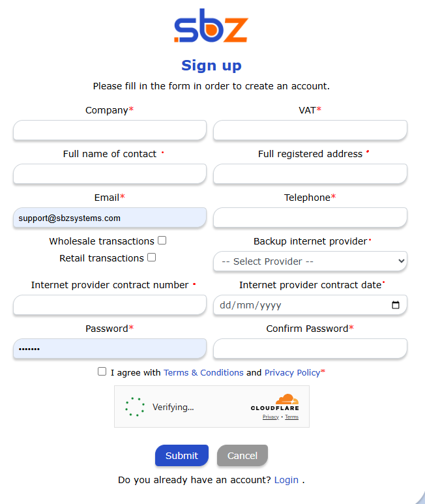
Task: Tick the agree with Terms checkbox
Action: click(x=102, y=372)
